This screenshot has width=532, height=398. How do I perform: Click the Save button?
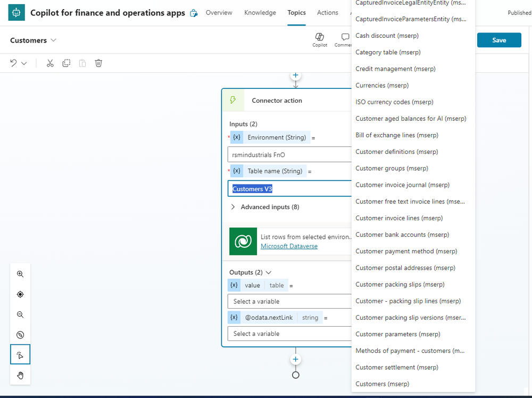coord(499,40)
